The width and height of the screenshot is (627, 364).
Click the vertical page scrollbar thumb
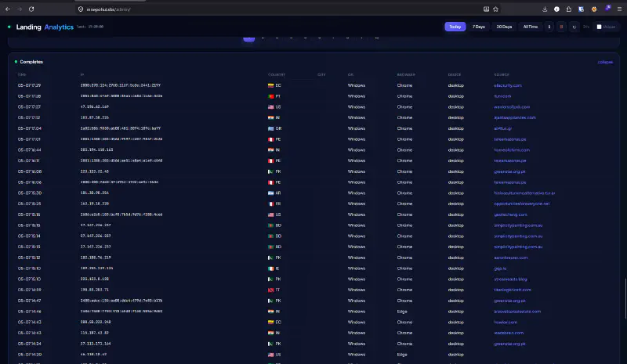625,299
